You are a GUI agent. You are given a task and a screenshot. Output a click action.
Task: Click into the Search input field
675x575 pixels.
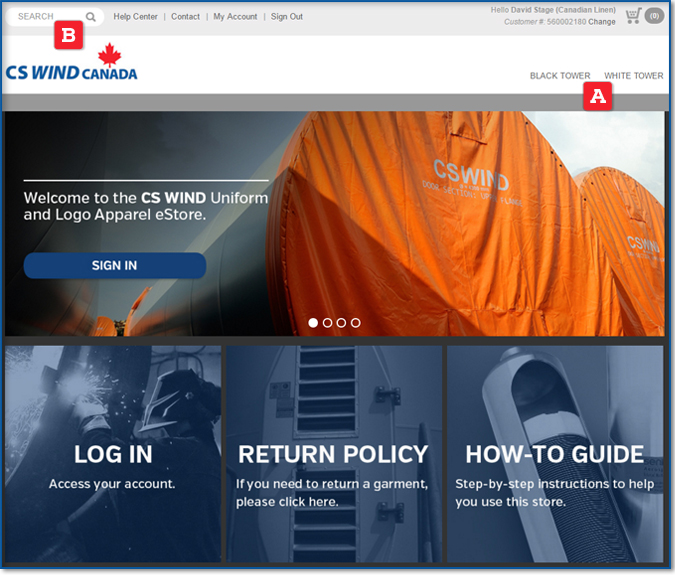[x=45, y=17]
